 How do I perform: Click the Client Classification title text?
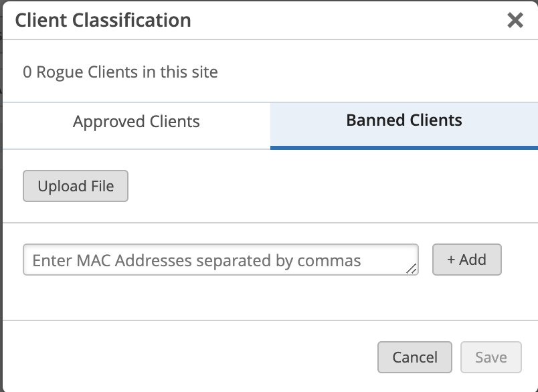(103, 20)
